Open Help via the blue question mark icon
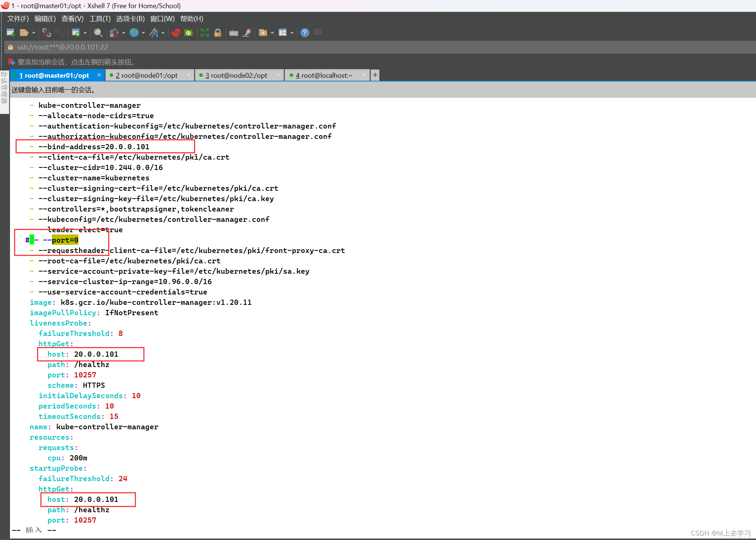 pos(304,33)
